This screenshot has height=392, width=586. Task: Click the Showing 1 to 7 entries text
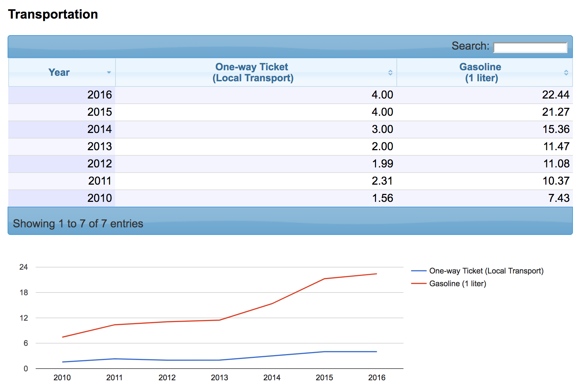78,224
